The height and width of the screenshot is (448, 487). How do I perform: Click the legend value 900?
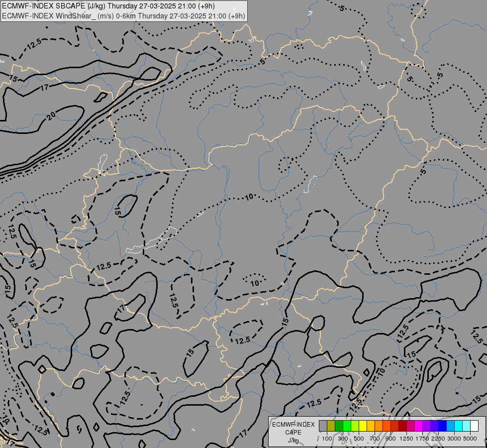coord(390,439)
